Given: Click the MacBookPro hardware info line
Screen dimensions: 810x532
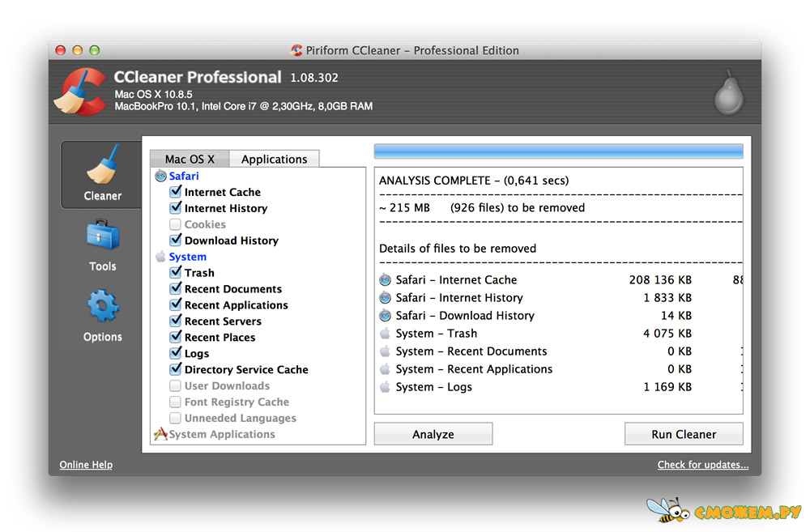Looking at the screenshot, I should pyautogui.click(x=243, y=106).
